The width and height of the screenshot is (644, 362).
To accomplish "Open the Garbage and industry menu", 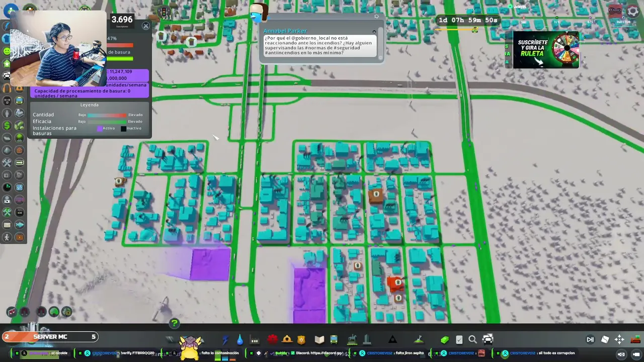I will tap(255, 340).
